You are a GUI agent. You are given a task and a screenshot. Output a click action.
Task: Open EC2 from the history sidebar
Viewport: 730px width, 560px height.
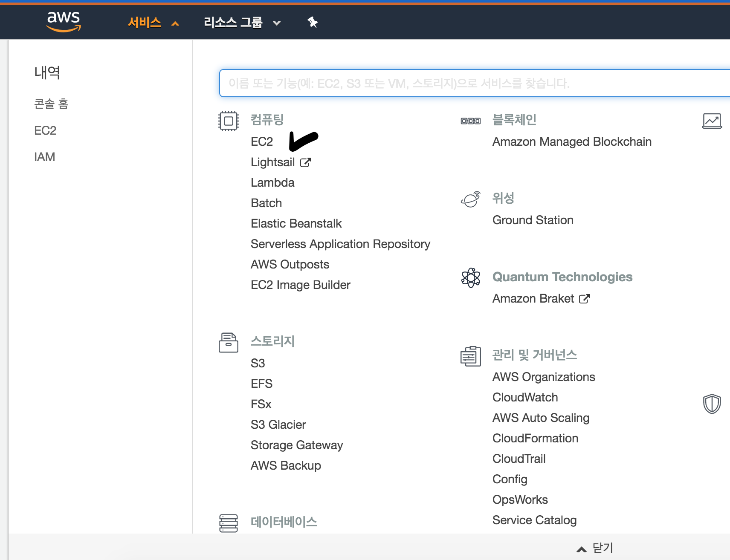coord(45,130)
